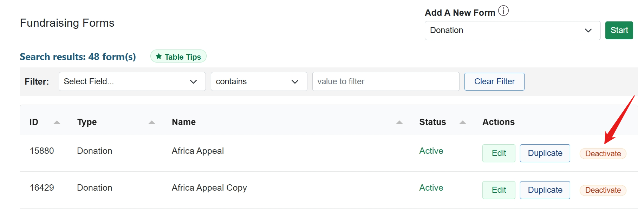Sort table by Type column arrow
The height and width of the screenshot is (211, 644).
(x=151, y=122)
